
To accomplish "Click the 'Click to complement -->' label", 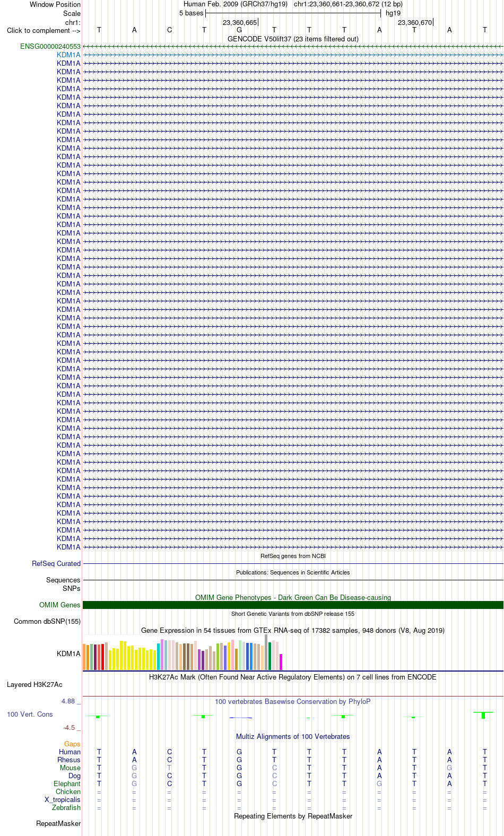I will tap(44, 31).
